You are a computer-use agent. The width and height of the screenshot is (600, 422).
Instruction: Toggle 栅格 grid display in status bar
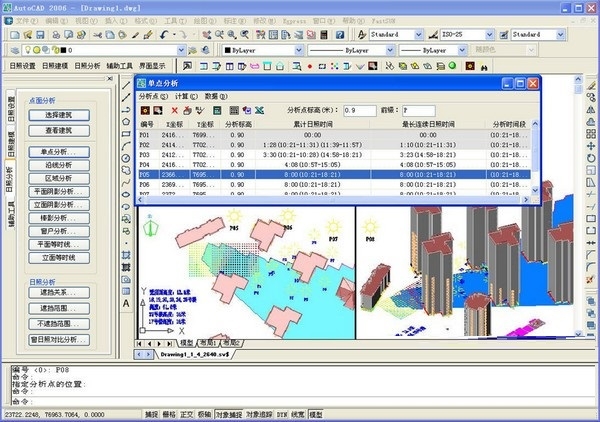(169, 414)
